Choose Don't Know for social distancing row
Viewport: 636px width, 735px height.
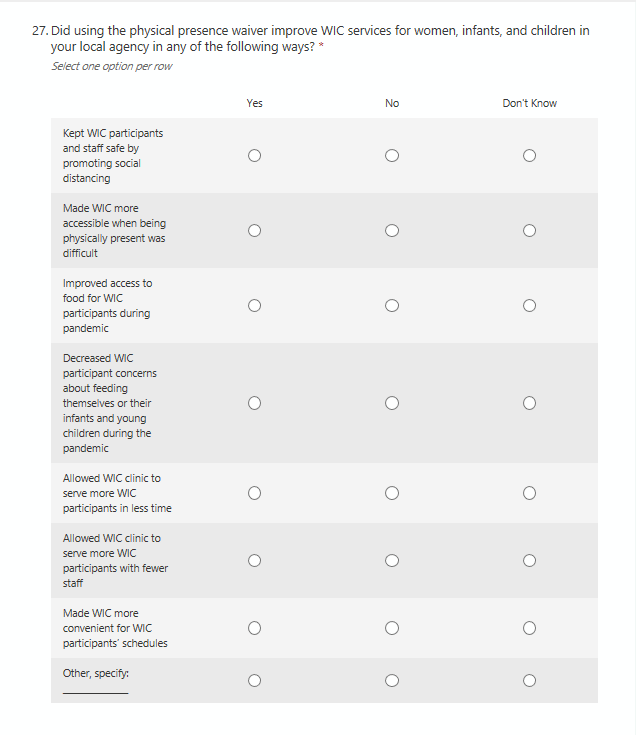pos(529,155)
